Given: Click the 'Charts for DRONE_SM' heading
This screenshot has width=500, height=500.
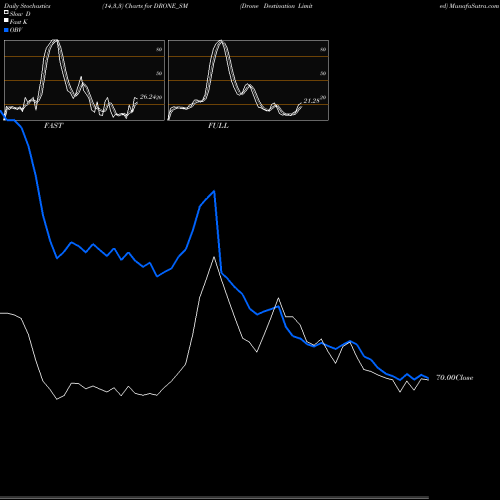Looking at the screenshot, I should click(x=157, y=6).
